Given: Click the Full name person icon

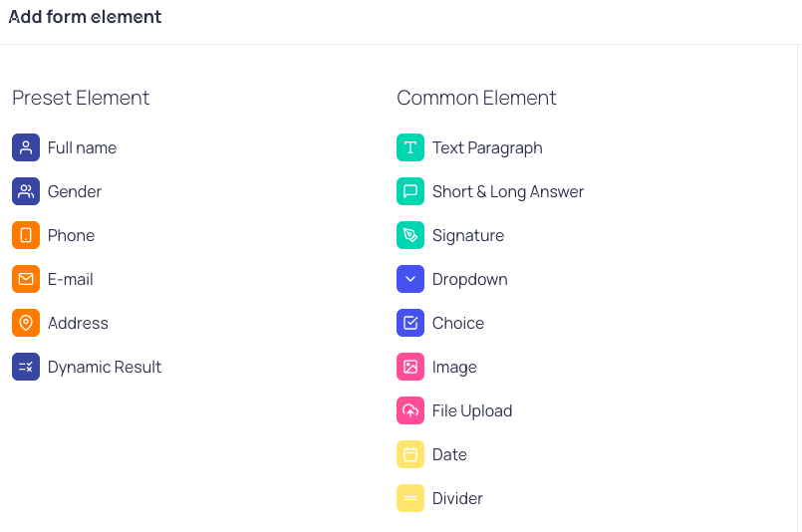Looking at the screenshot, I should pos(26,147).
